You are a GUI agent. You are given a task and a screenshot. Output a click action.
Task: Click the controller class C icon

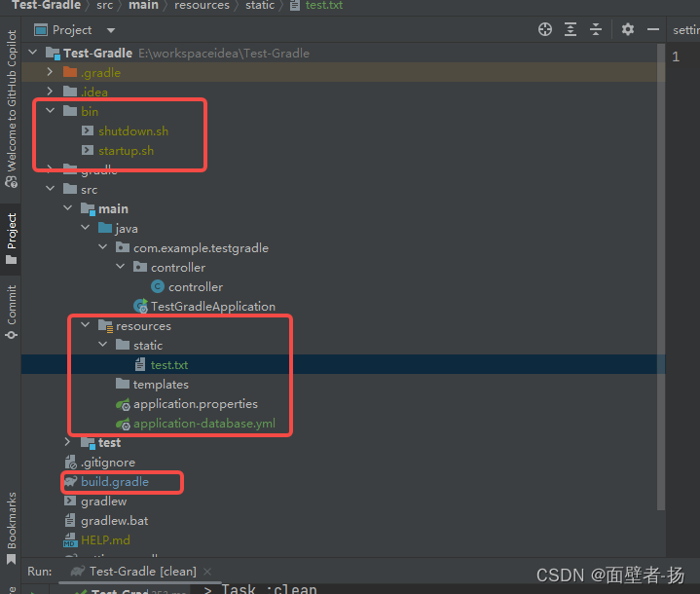[x=157, y=286]
